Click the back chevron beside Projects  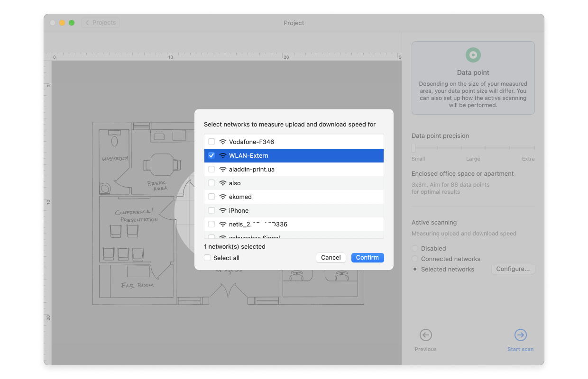pyautogui.click(x=87, y=22)
